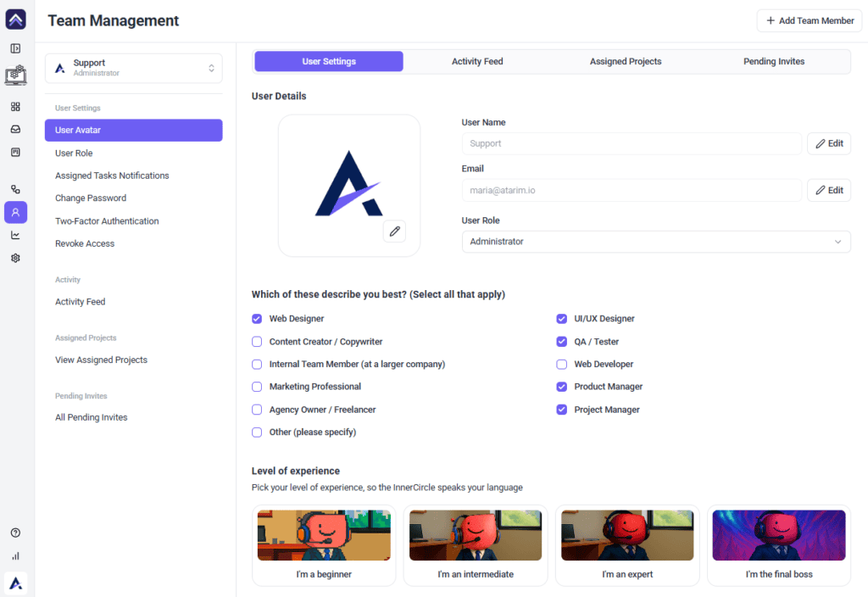Click the Support user logo in the selector
This screenshot has width=868, height=597.
60,68
